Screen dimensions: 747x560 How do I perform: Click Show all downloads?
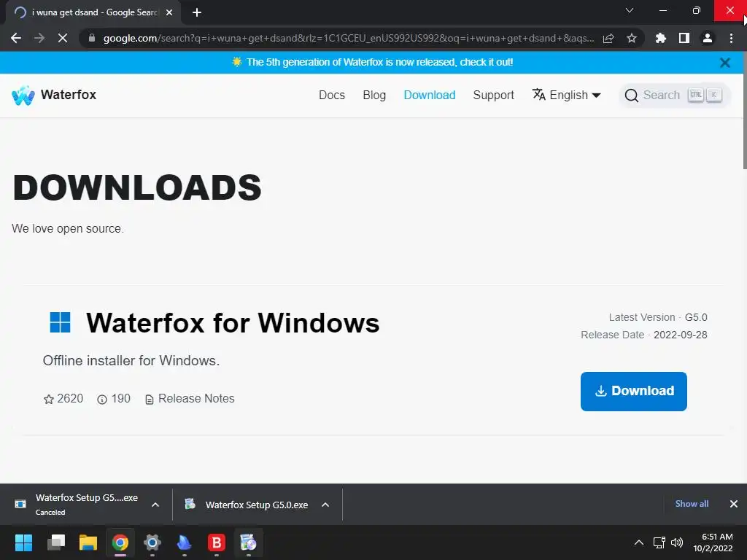point(692,504)
